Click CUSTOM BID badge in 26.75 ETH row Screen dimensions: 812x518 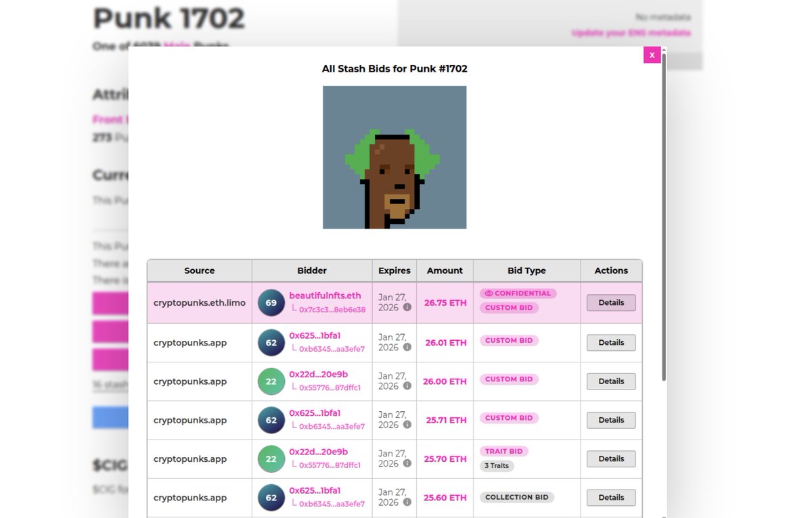point(509,308)
